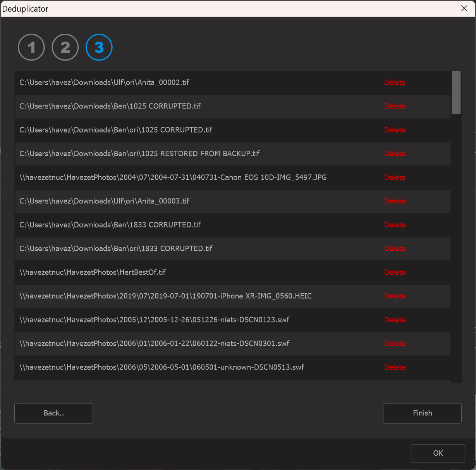Delete Downloads\Ben\1833 CORRUPTED.tif
476x470 pixels.
(395, 225)
